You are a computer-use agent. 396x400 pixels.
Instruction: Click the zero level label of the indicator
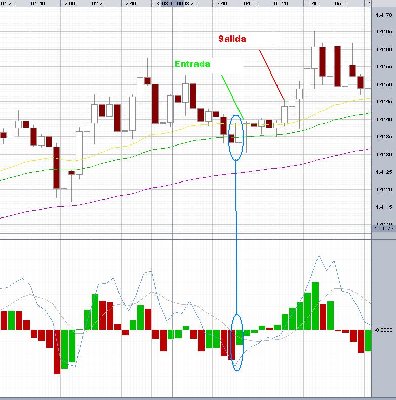point(383,330)
